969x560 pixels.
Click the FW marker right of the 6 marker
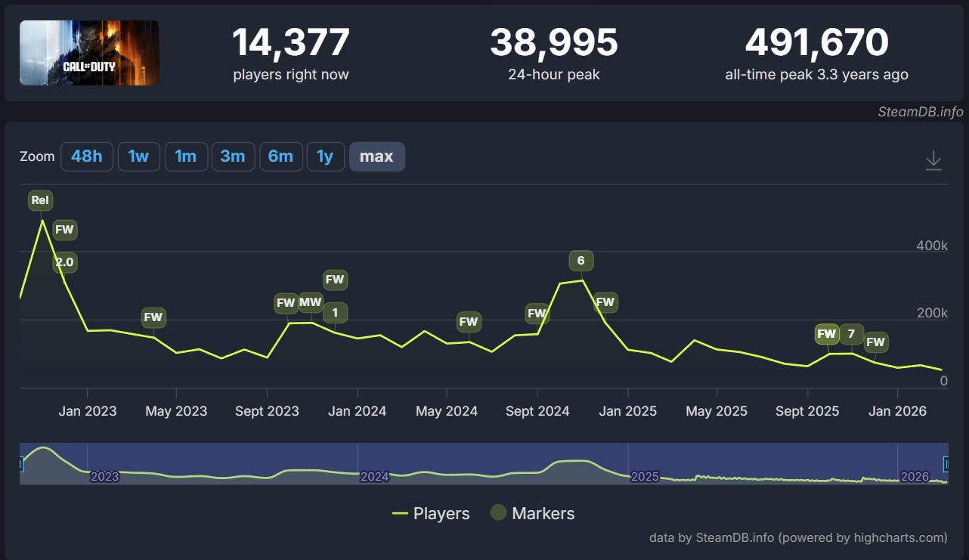[x=605, y=302]
